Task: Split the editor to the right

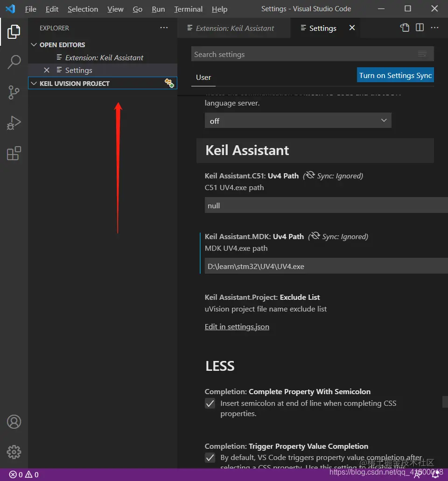Action: click(x=420, y=28)
